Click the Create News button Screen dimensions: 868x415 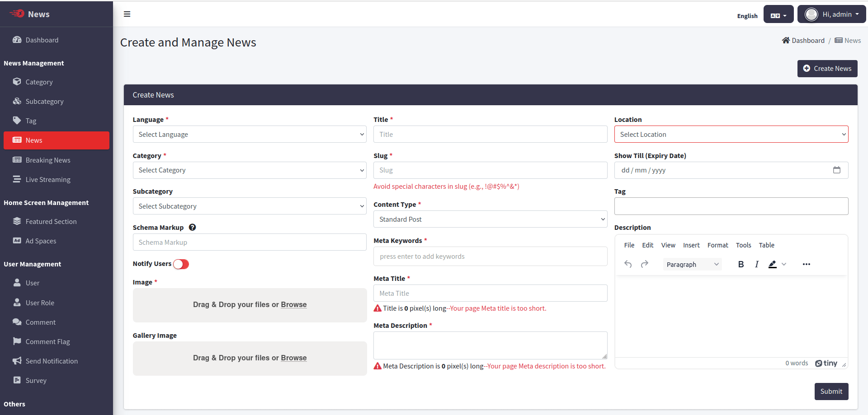point(827,69)
